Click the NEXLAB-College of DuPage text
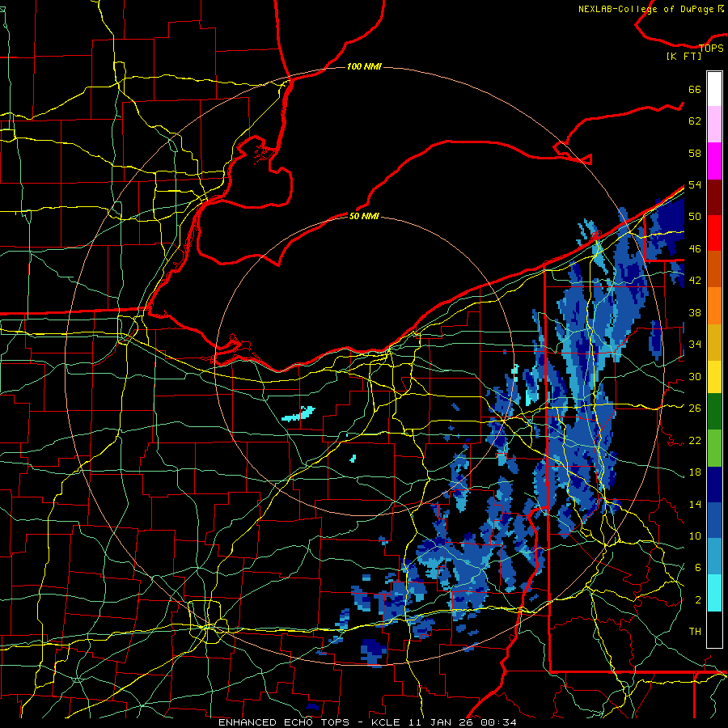The height and width of the screenshot is (728, 728). (647, 9)
